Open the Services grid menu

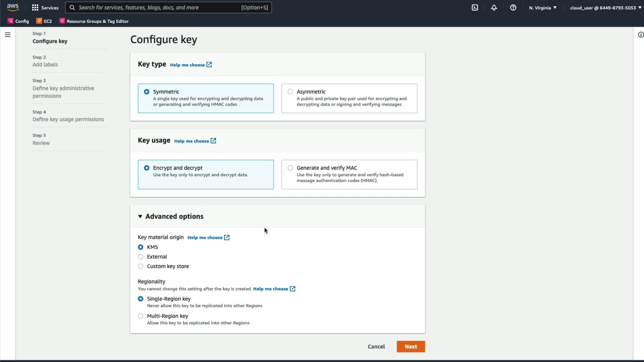[x=45, y=7]
